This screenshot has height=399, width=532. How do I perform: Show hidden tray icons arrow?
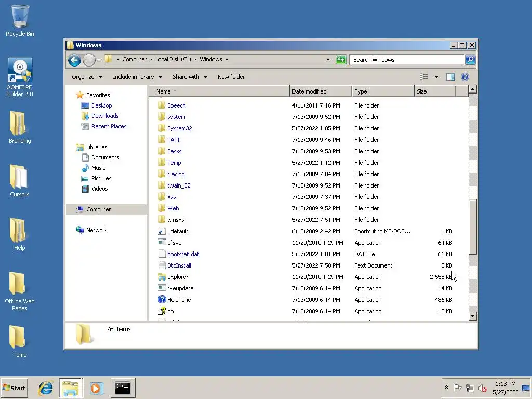coord(446,388)
